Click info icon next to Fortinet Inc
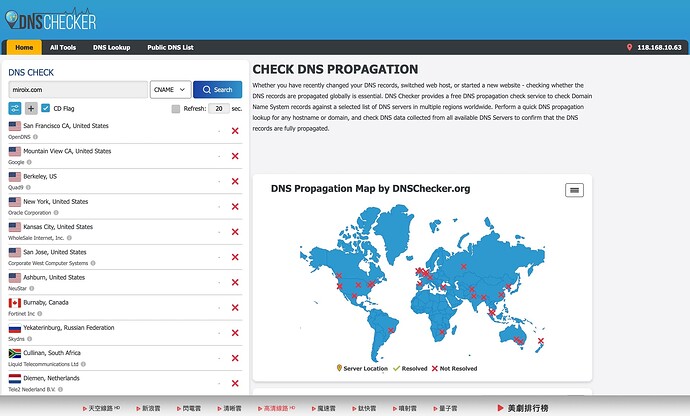Image resolution: width=690 pixels, height=416 pixels. [40, 313]
